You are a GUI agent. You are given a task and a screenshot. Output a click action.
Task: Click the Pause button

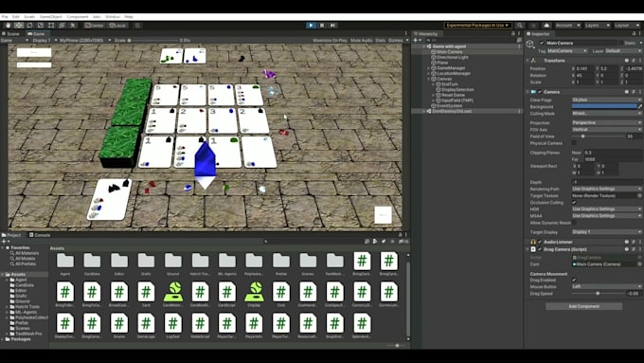322,25
